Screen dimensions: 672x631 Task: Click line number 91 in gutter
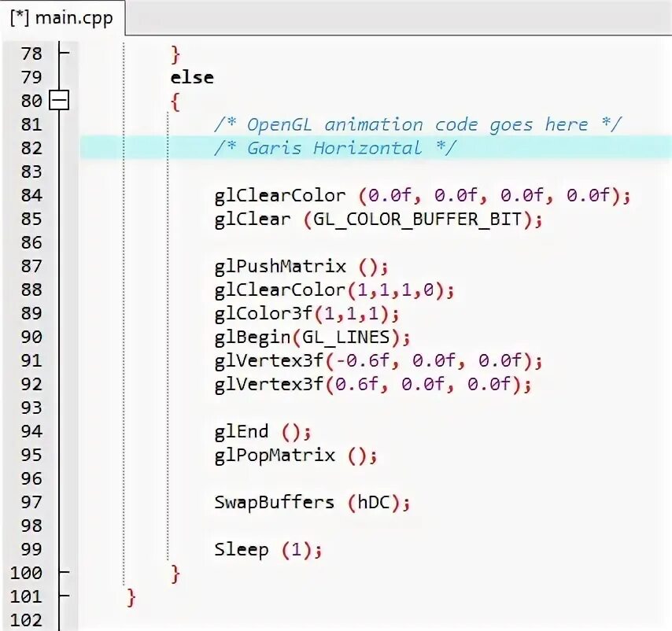point(31,360)
